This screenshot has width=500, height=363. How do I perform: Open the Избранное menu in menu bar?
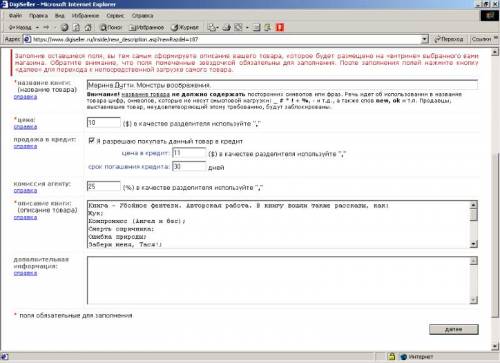[x=85, y=16]
